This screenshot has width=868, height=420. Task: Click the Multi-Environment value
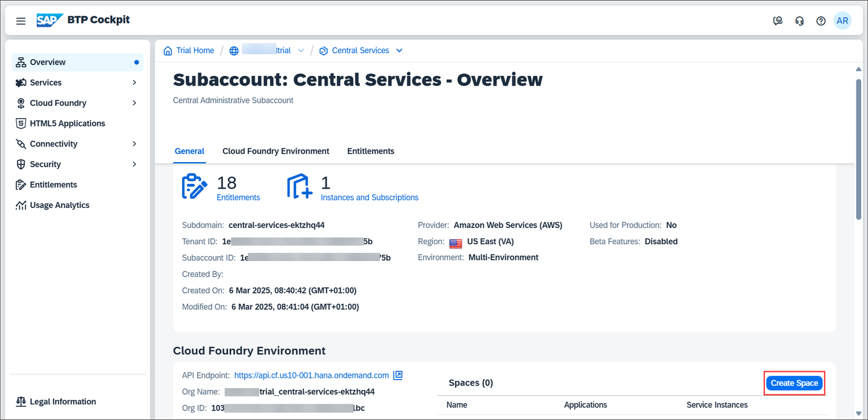[x=503, y=257]
